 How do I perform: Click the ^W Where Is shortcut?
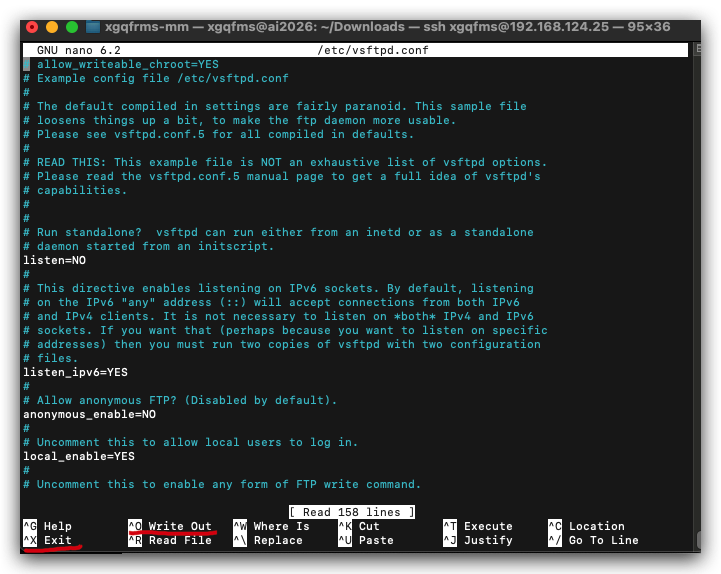[x=272, y=526]
